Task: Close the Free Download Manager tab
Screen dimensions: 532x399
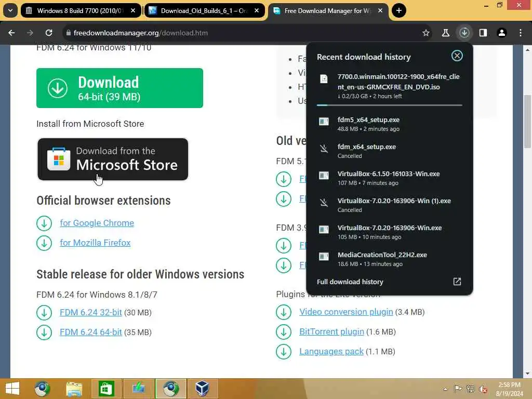Action: click(380, 10)
